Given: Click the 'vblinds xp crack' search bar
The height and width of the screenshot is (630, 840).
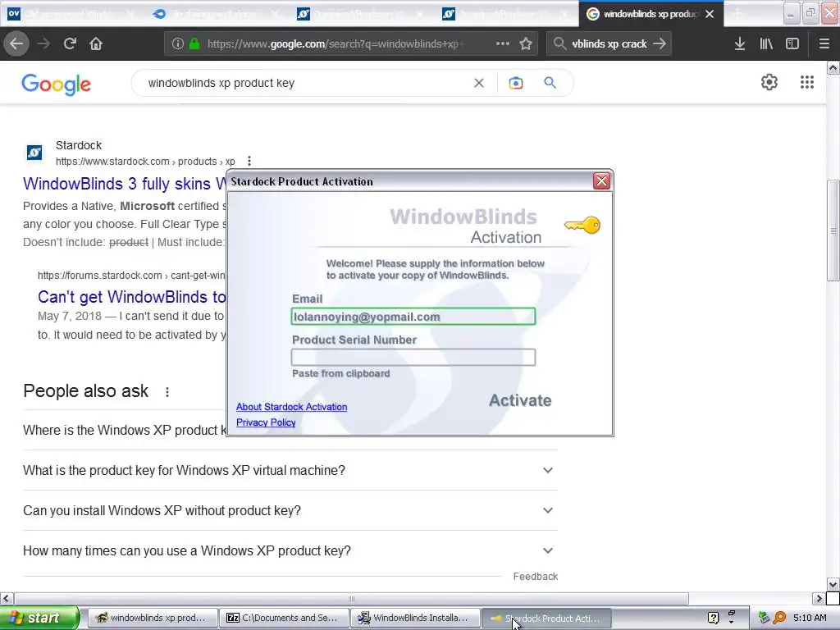Looking at the screenshot, I should coord(609,44).
